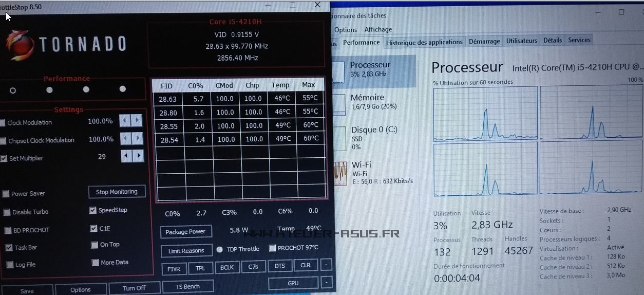644x295 pixels.
Task: Select Disque 0 (C:) in sidebar
Action: tap(374, 138)
